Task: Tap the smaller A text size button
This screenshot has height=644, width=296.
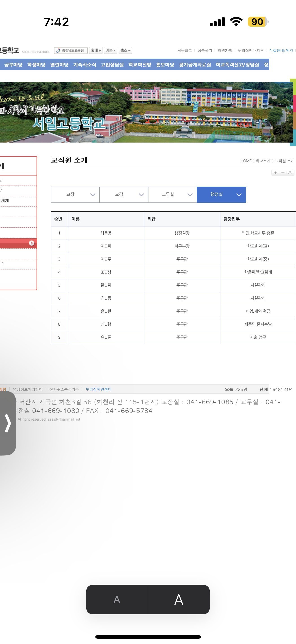Action: click(117, 600)
